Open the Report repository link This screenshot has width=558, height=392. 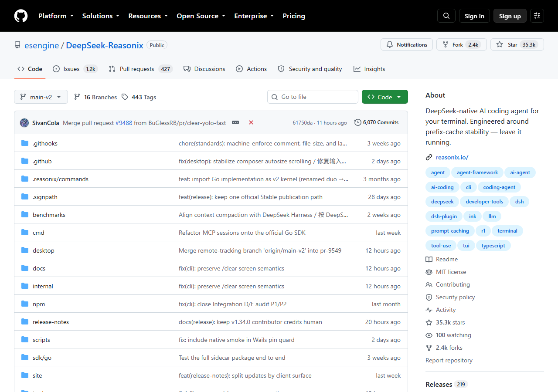tap(449, 360)
